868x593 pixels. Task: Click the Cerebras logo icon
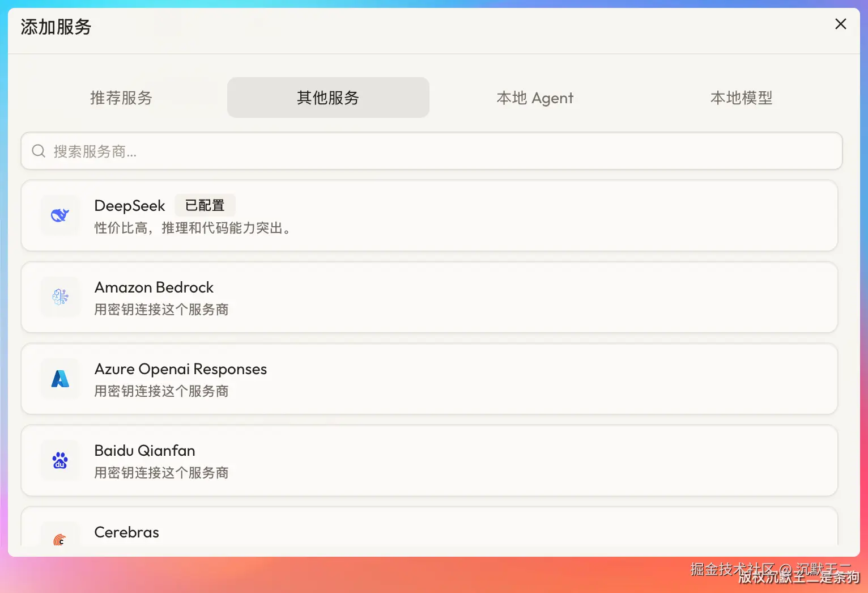(x=60, y=539)
